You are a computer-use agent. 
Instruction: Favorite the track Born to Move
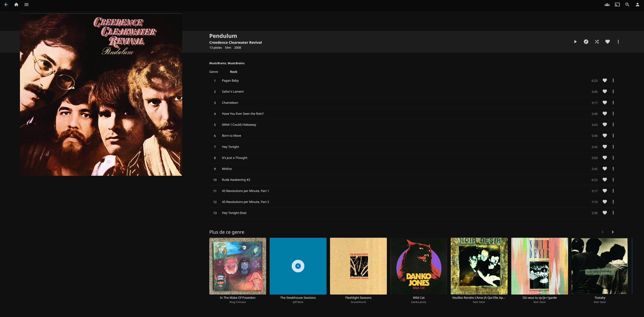[x=605, y=136]
